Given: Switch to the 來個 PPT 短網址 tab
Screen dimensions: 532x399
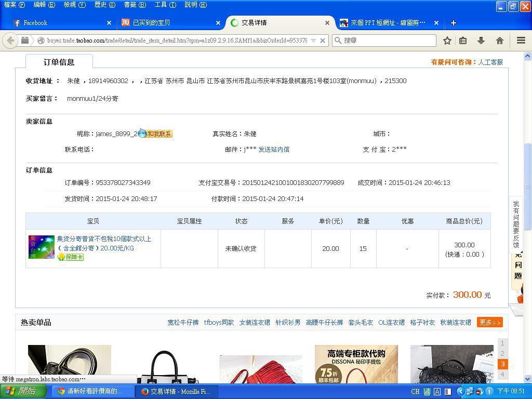Looking at the screenshot, I should tap(389, 23).
